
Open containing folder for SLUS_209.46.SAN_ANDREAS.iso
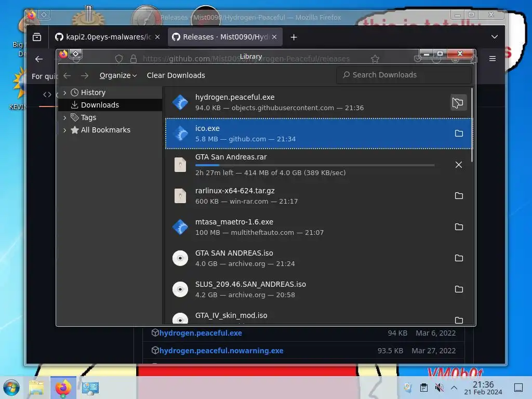pos(459,289)
